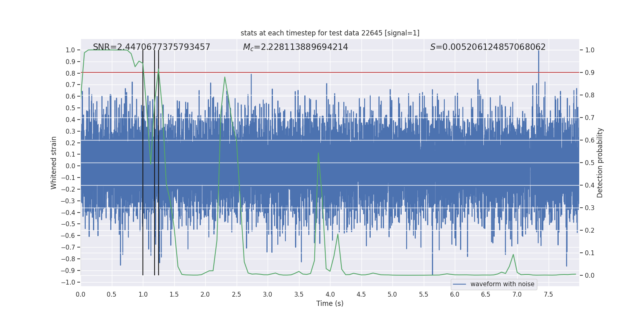Click the plot title mentioning test data 22645

330,33
